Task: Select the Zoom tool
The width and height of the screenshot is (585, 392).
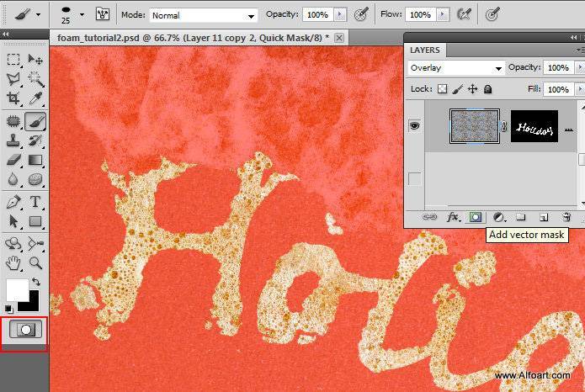Action: [x=36, y=263]
